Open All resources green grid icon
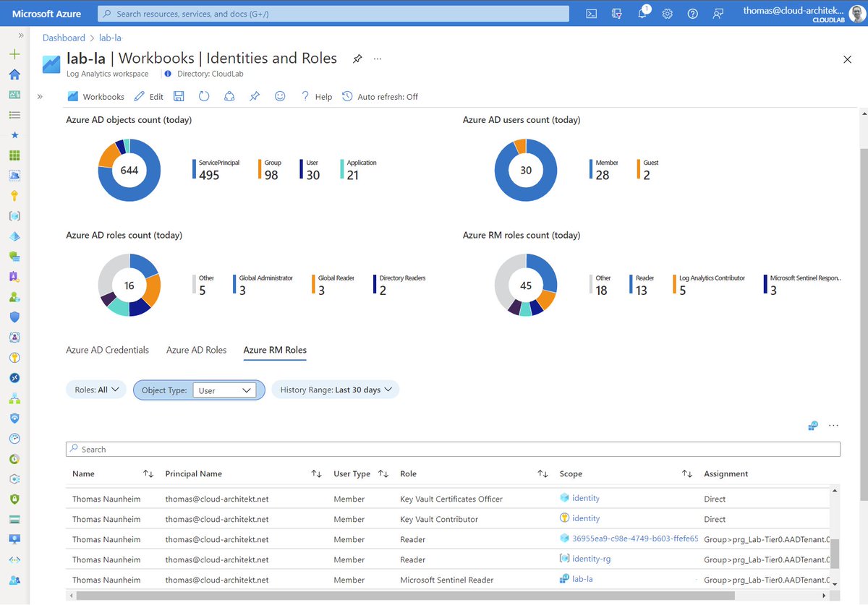This screenshot has height=605, width=868. [x=14, y=155]
